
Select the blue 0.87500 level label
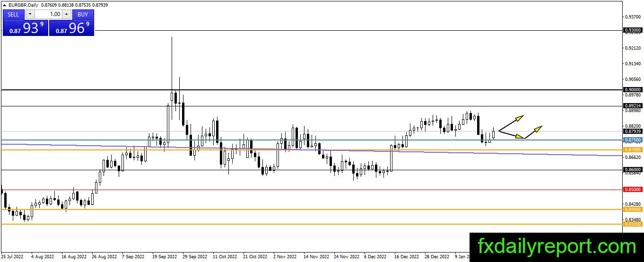pos(633,140)
